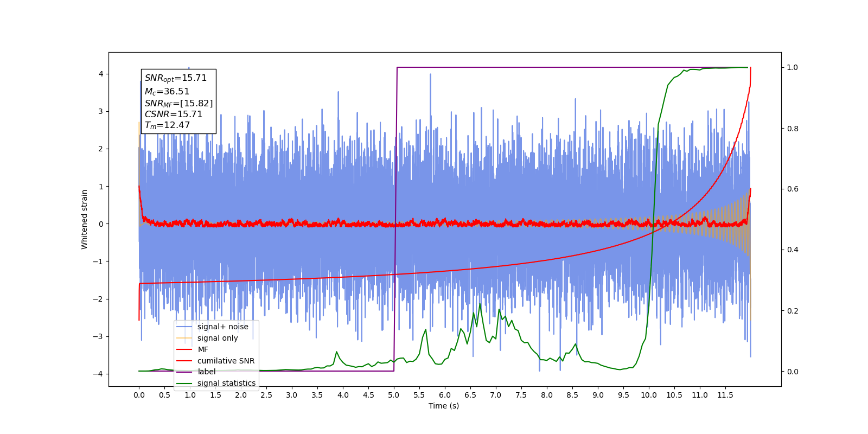Click the x-axis tick label 7.0
Image resolution: width=868 pixels, height=434 pixels.
pos(496,395)
